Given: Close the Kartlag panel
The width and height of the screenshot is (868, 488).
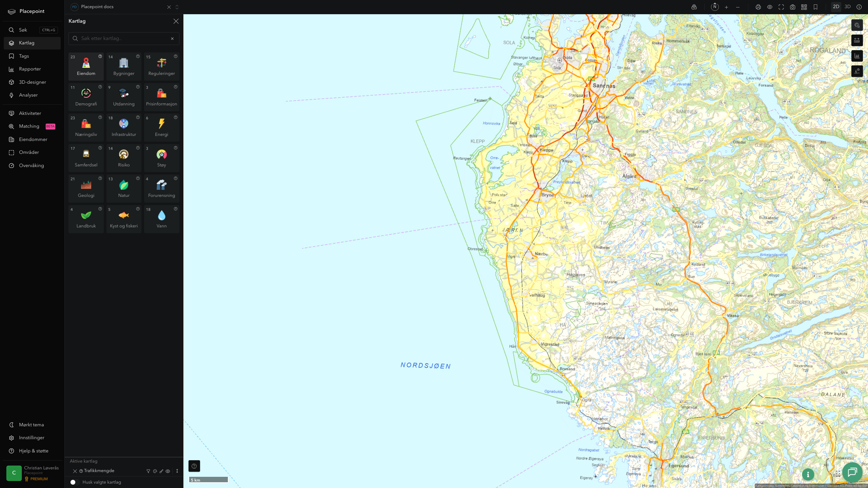Looking at the screenshot, I should 176,21.
